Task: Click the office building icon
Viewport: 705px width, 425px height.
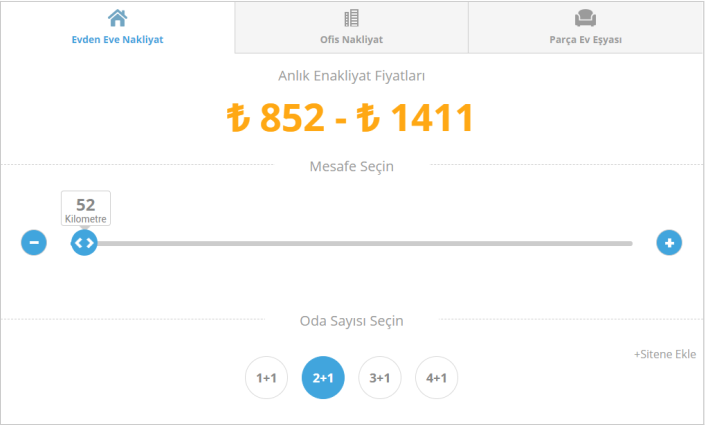Action: point(351,18)
